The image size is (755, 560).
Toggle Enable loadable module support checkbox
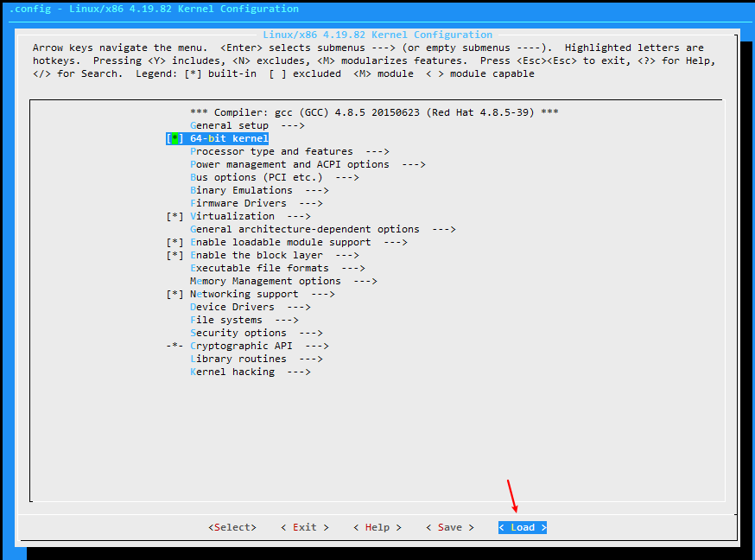(174, 243)
